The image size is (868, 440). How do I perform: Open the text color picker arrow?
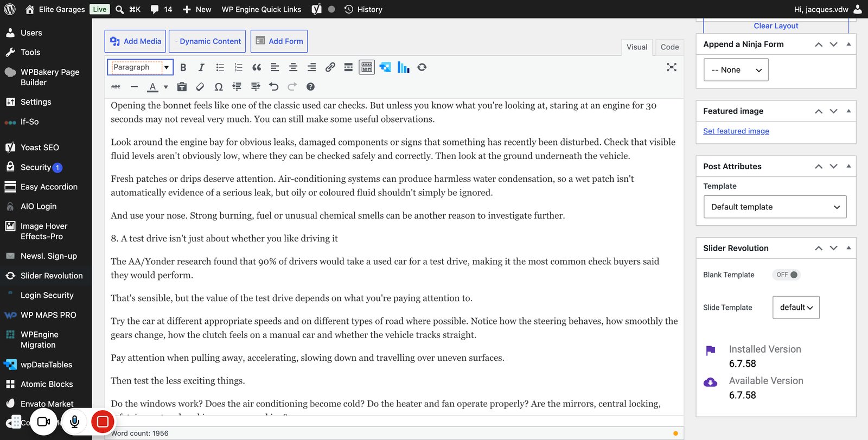[166, 87]
